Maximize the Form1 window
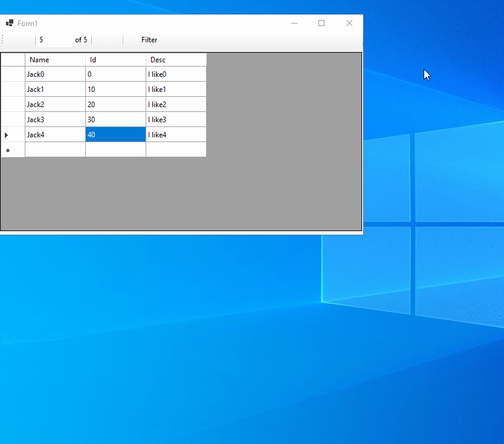The width and height of the screenshot is (504, 444). click(321, 23)
